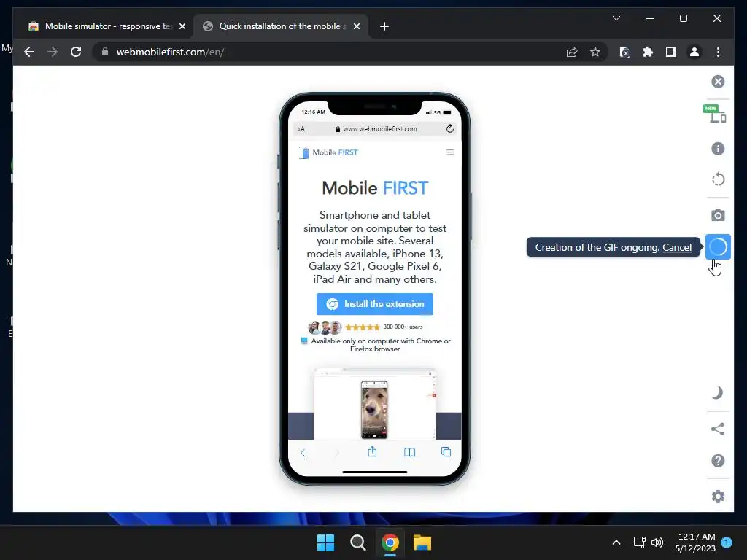The height and width of the screenshot is (560, 747).
Task: Open File Explorer from the taskbar
Action: (422, 542)
